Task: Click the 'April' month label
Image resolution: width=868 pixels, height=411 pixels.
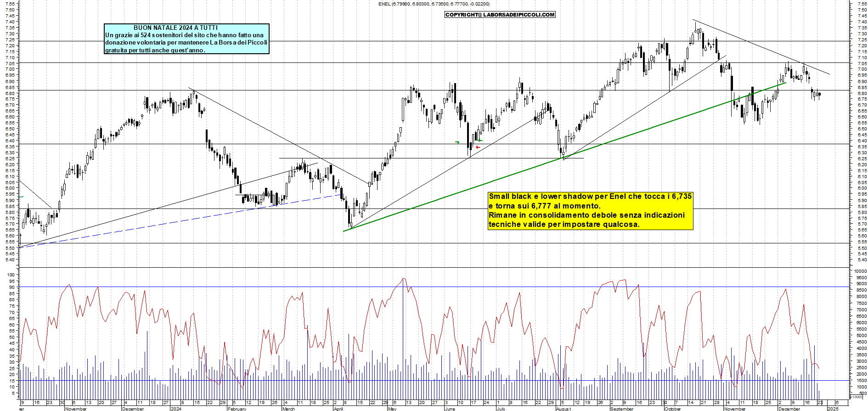Action: (x=338, y=409)
